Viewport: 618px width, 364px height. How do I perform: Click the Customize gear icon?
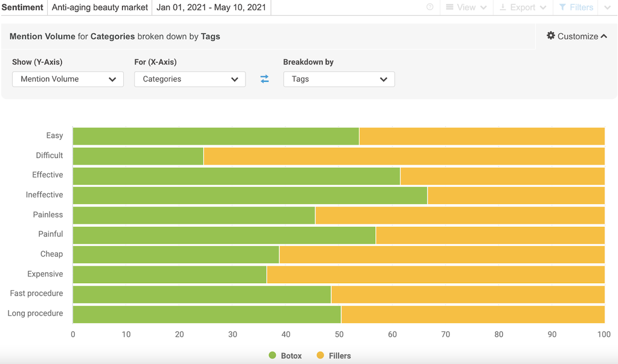coord(550,36)
